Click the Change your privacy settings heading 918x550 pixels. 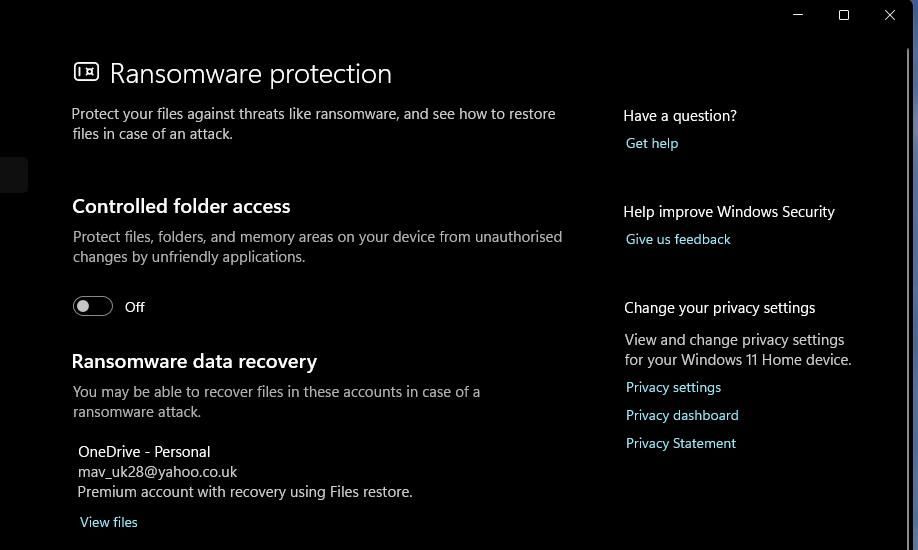coord(719,307)
